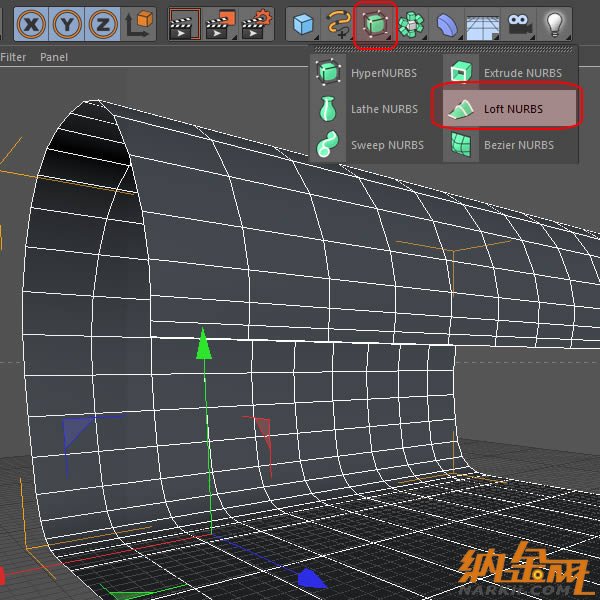Open the NURBS generator toolbar icon

[x=375, y=24]
